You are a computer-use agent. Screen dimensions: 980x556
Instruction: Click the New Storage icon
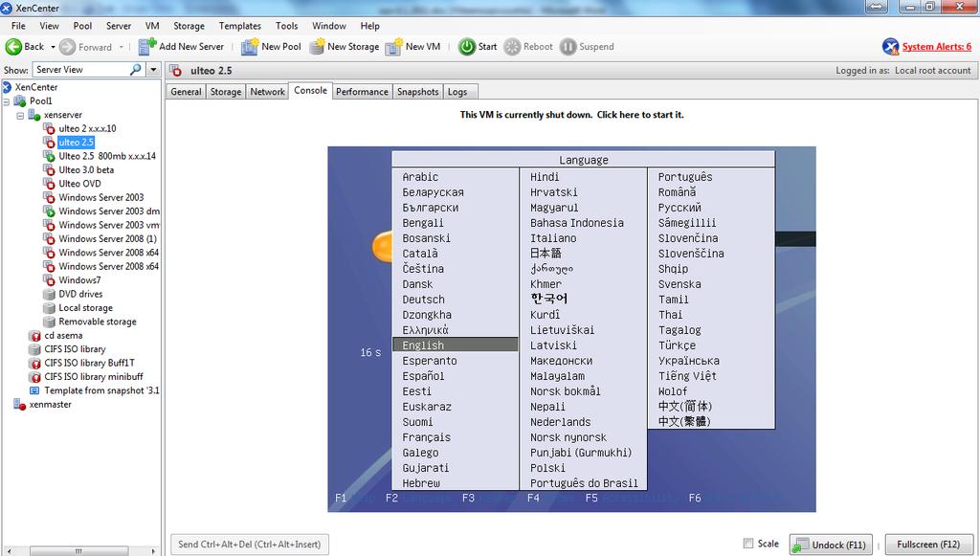coord(318,47)
